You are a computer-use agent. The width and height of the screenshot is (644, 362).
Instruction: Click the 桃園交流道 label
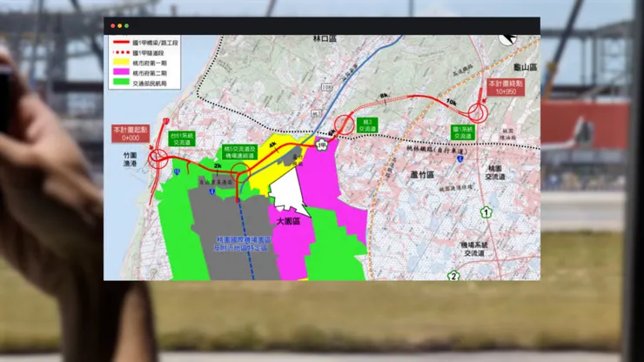[x=495, y=172]
